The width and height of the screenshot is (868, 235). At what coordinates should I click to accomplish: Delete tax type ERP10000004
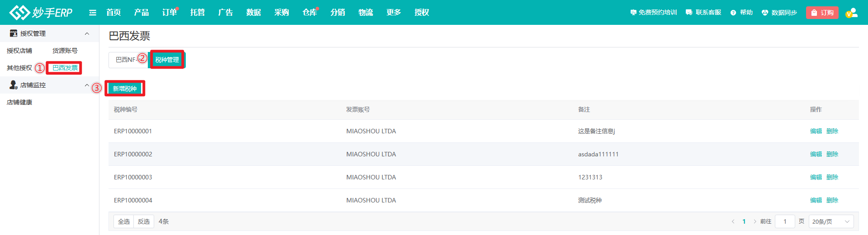click(832, 200)
